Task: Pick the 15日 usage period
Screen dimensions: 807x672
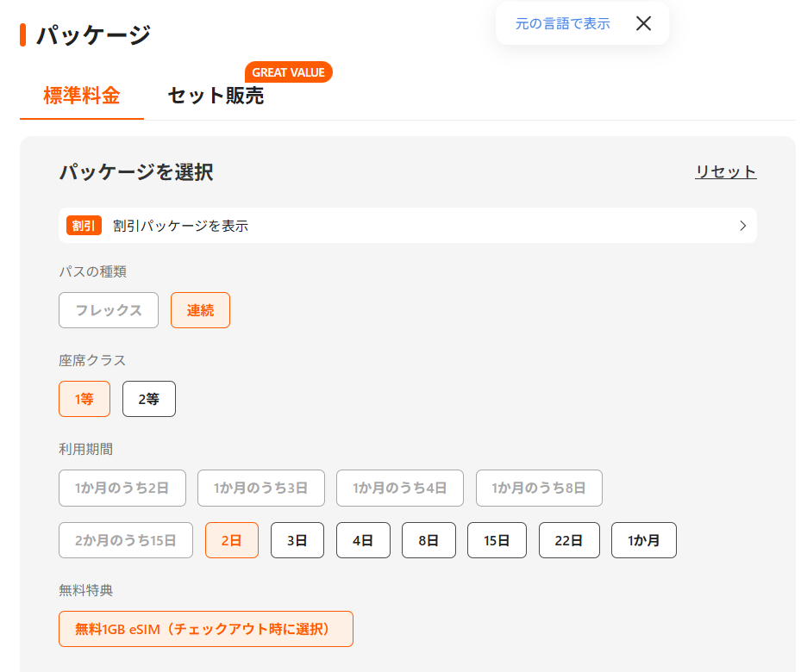Action: (497, 540)
